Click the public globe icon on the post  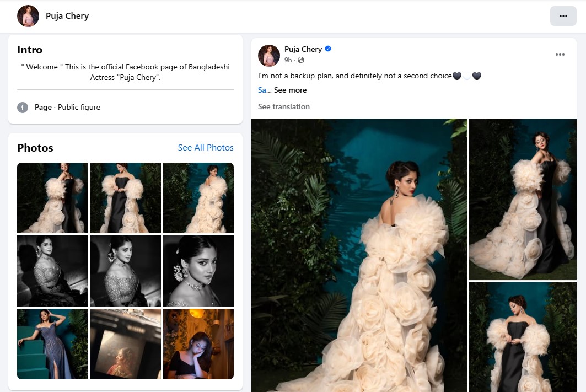click(301, 60)
